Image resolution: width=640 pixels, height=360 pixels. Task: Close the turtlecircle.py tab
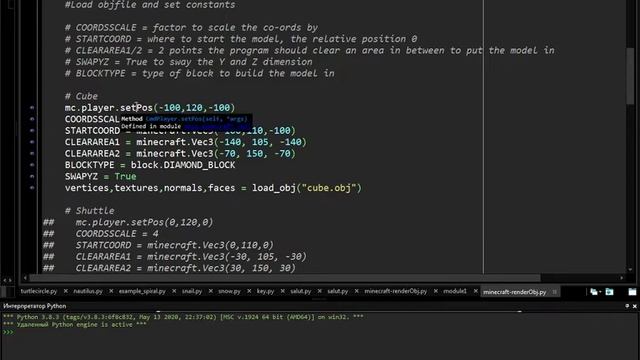pyautogui.click(x=66, y=291)
